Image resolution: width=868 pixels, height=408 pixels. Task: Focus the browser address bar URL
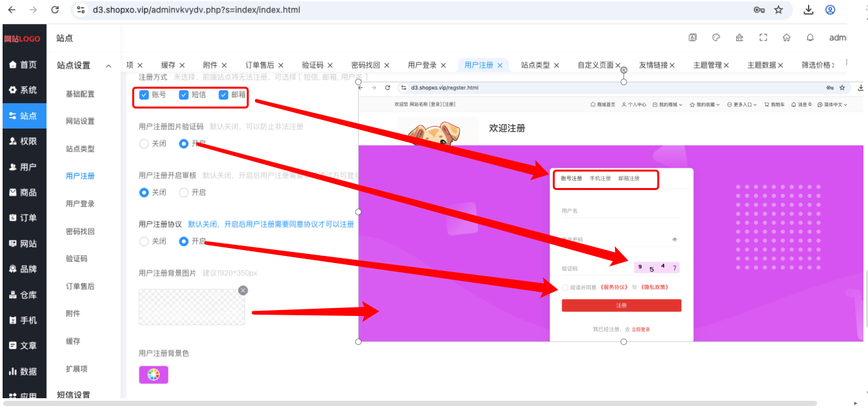click(x=196, y=10)
